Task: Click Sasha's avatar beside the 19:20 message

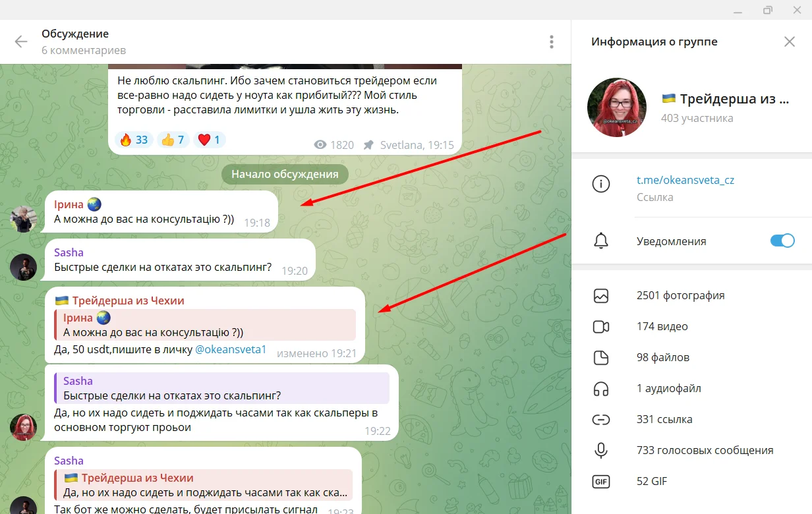Action: 23,267
